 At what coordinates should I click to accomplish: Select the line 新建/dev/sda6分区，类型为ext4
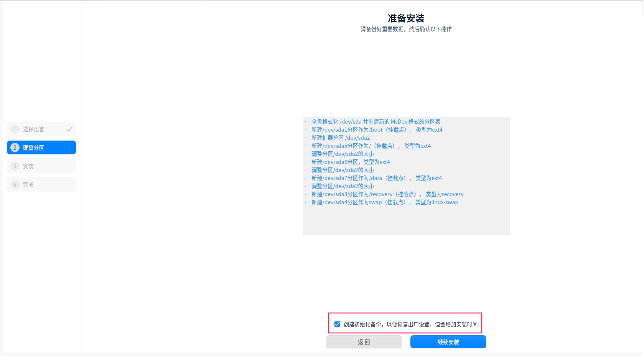pos(351,162)
